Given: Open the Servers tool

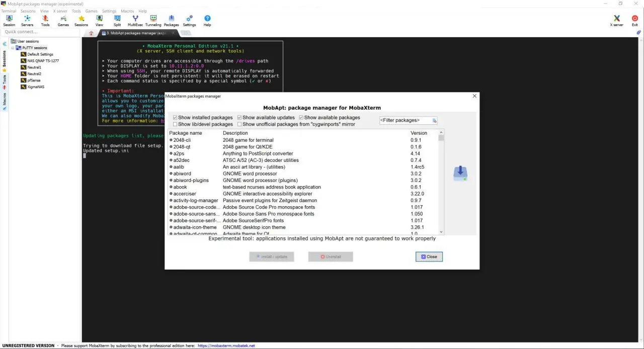Looking at the screenshot, I should [x=27, y=20].
